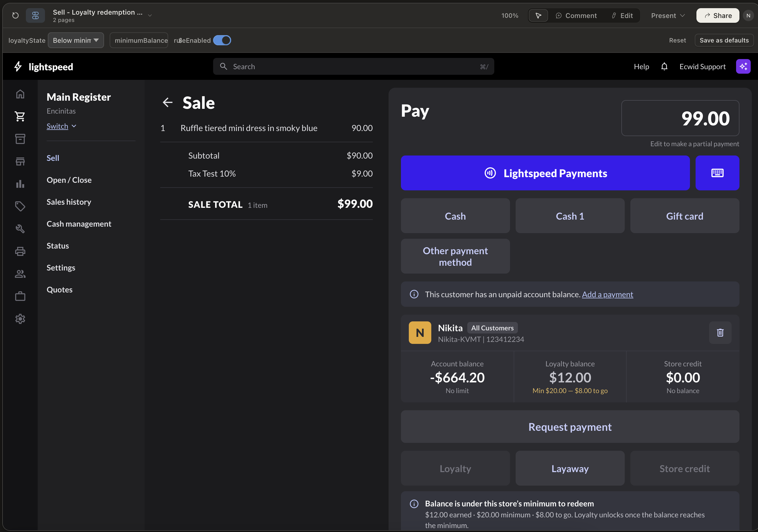Edit the 99.00 payment amount field

[x=680, y=118]
